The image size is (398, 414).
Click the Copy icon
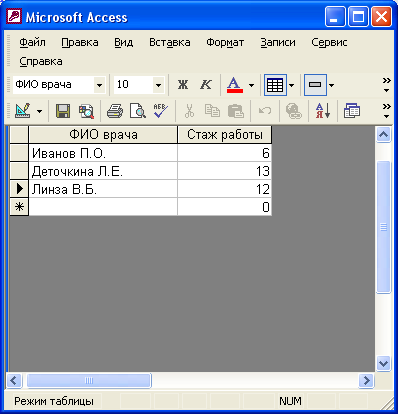point(212,111)
